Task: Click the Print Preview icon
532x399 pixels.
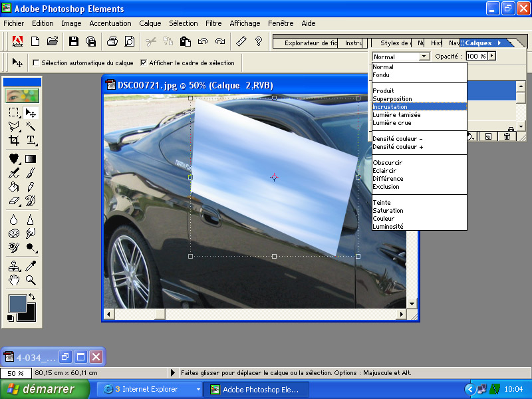Action: [x=130, y=41]
